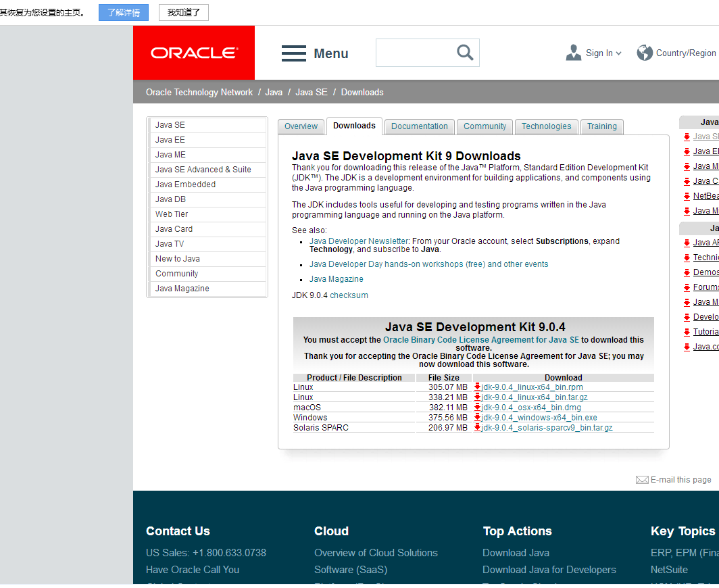Select Java SE in left sidebar

[x=207, y=125]
